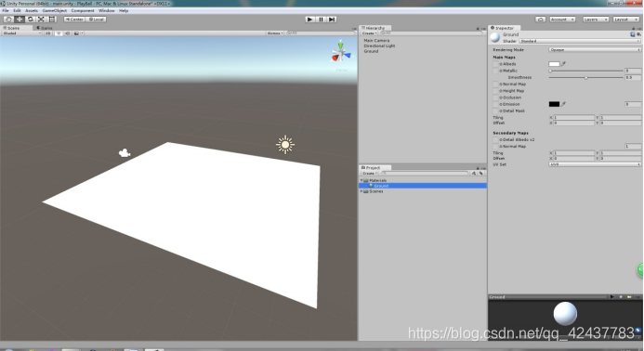Start Play mode
The height and width of the screenshot is (351, 644).
click(x=310, y=19)
